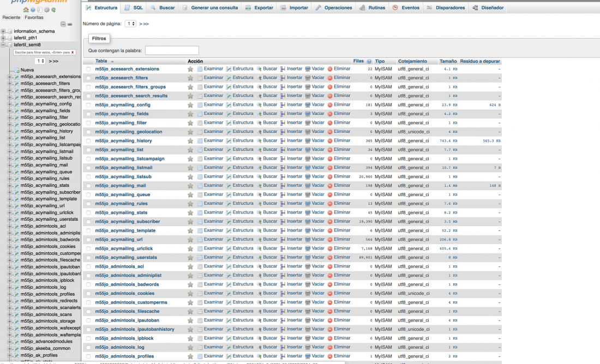Expand m55jo_admintools_acl tree node
This screenshot has height=364, width=600.
[x=10, y=226]
